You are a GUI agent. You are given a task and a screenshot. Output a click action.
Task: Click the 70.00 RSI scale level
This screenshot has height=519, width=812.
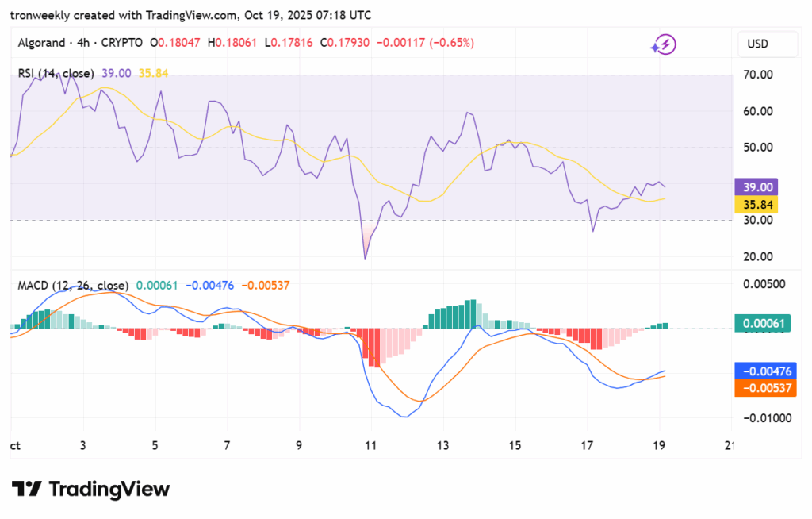click(756, 75)
